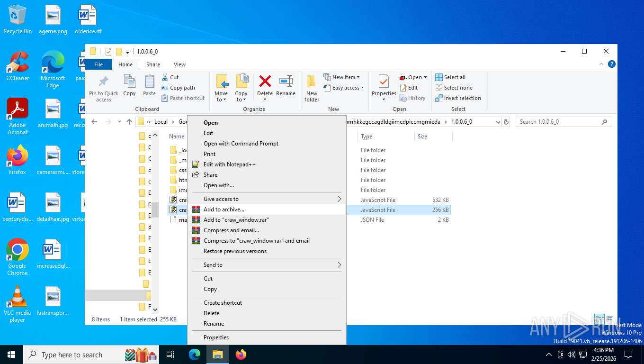
Task: Switch to large icons view
Action: (610, 319)
